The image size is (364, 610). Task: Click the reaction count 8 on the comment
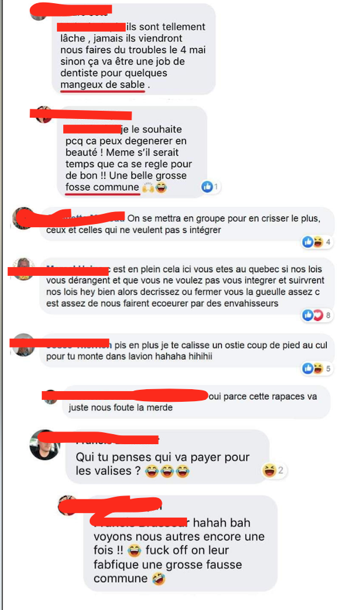point(328,315)
